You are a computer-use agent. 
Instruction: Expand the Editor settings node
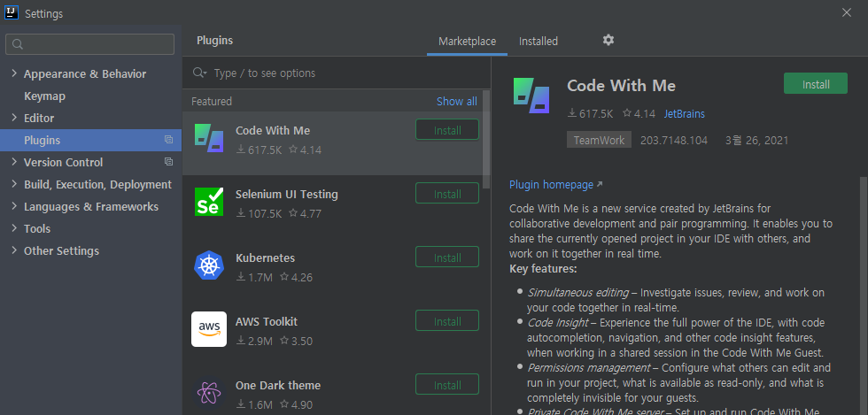tap(14, 118)
